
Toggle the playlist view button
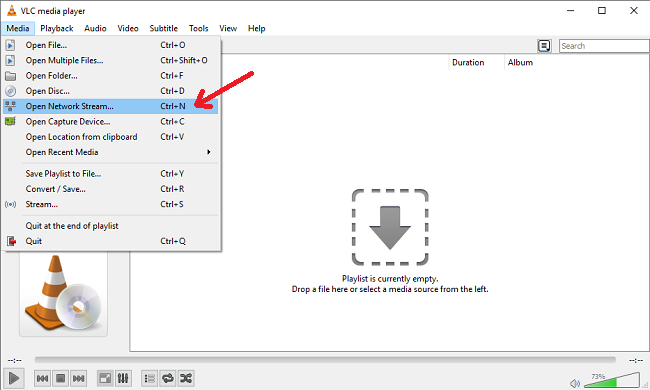pos(149,378)
